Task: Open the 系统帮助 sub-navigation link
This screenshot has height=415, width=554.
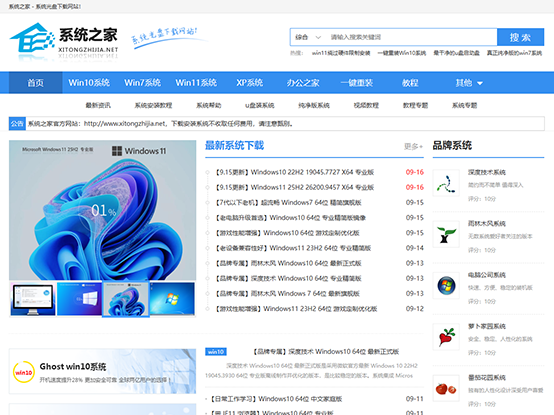Action: (208, 105)
